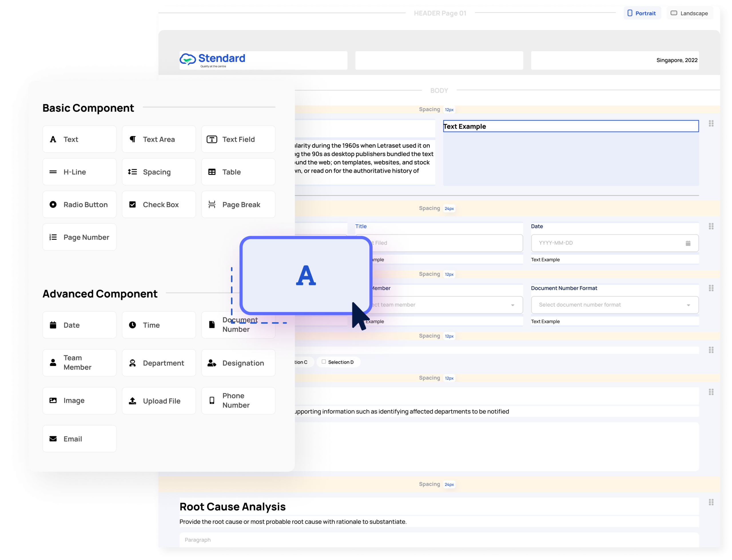The height and width of the screenshot is (560, 732).
Task: Pick the Time clock icon
Action: pos(132,325)
